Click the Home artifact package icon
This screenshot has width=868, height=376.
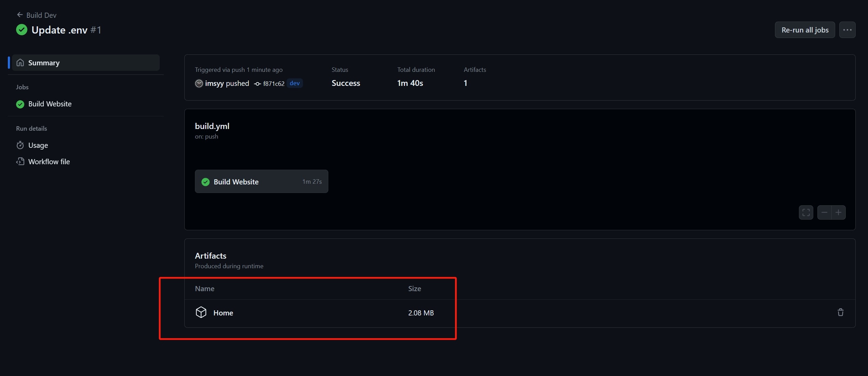point(201,312)
